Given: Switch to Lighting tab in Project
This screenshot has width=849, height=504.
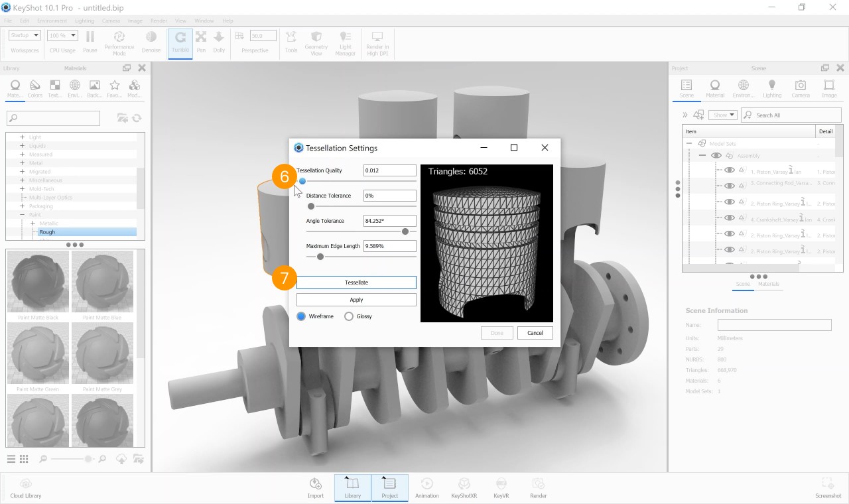Looking at the screenshot, I should click(772, 89).
